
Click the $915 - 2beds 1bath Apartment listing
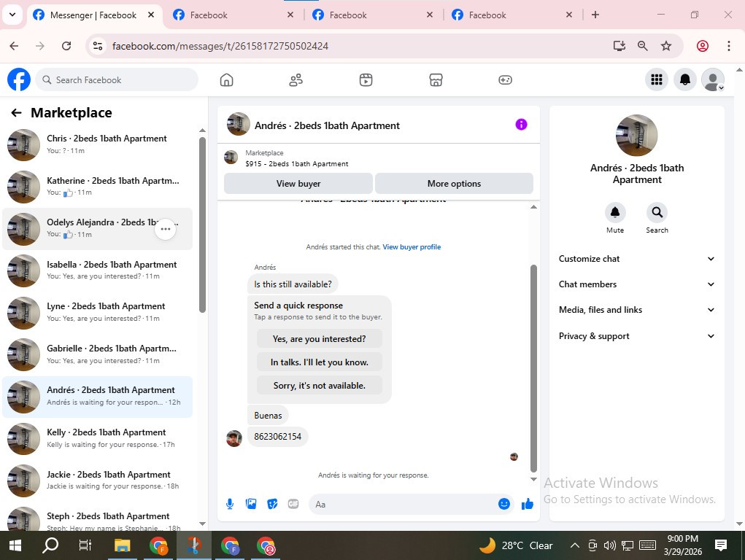296,164
